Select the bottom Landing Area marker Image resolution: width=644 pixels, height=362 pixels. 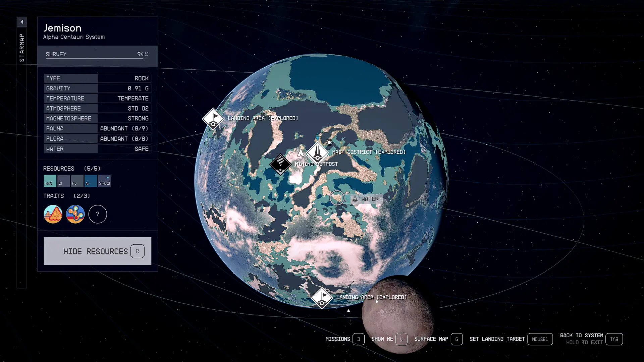322,298
